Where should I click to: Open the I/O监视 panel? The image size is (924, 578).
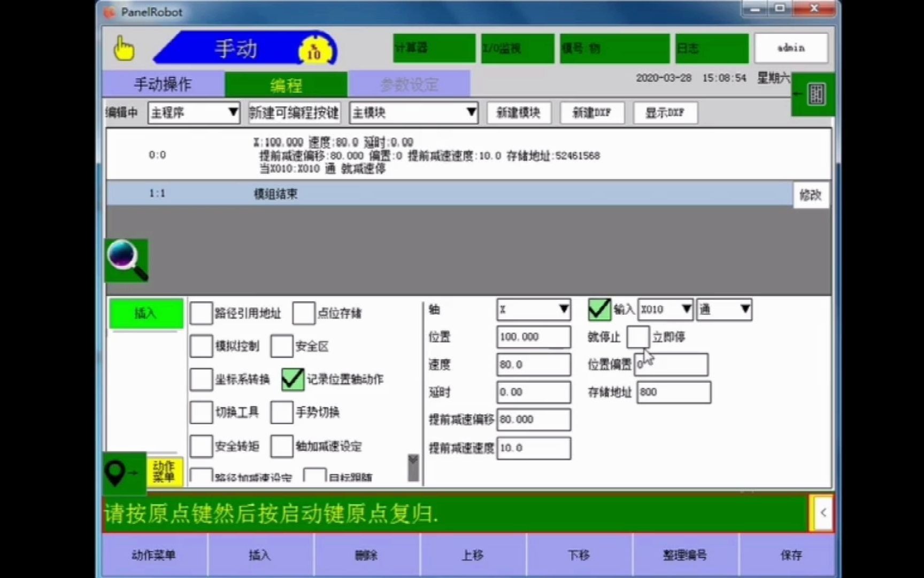tap(518, 48)
